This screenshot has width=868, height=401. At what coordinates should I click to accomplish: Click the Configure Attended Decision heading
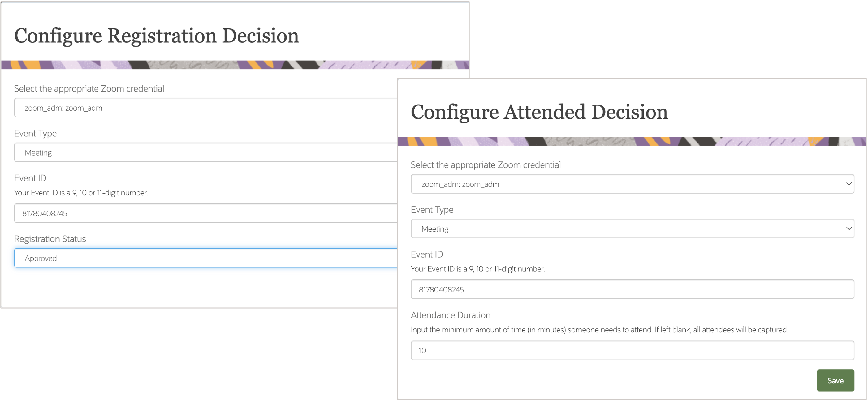tap(539, 112)
